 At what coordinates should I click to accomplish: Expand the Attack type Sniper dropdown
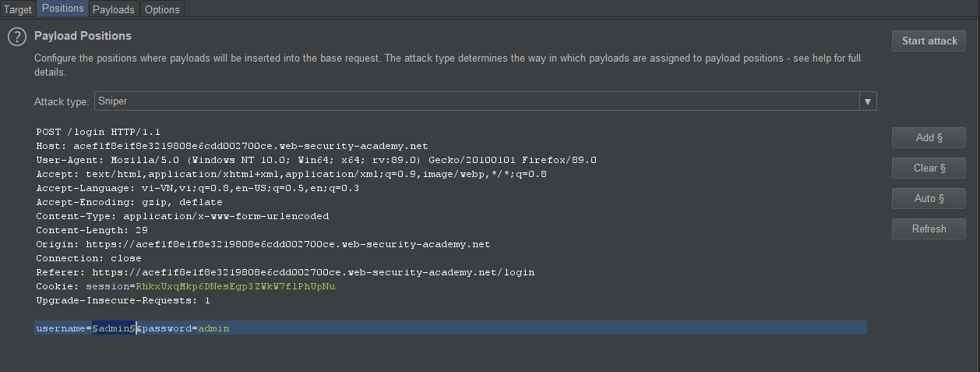(x=868, y=102)
